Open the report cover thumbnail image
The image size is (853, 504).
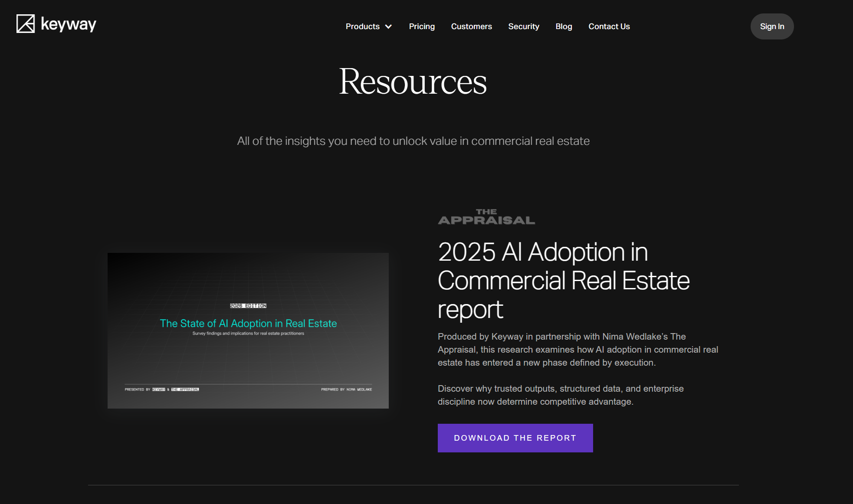248,356
